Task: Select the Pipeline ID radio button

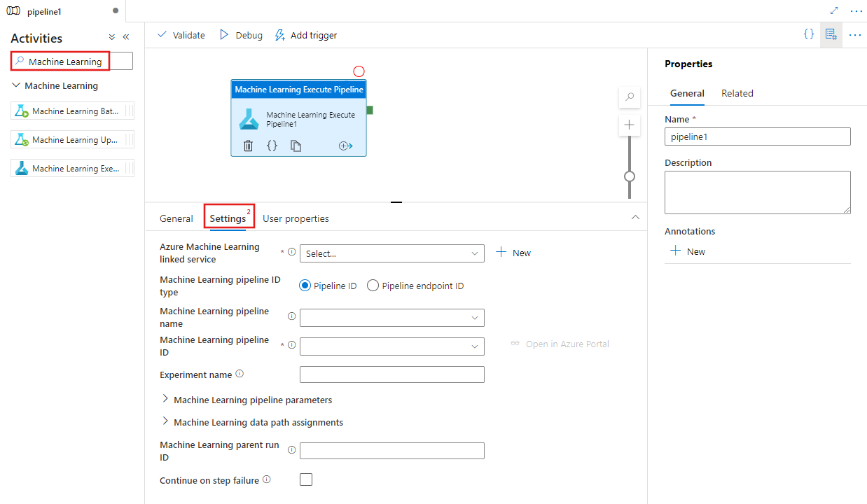Action: [x=305, y=285]
